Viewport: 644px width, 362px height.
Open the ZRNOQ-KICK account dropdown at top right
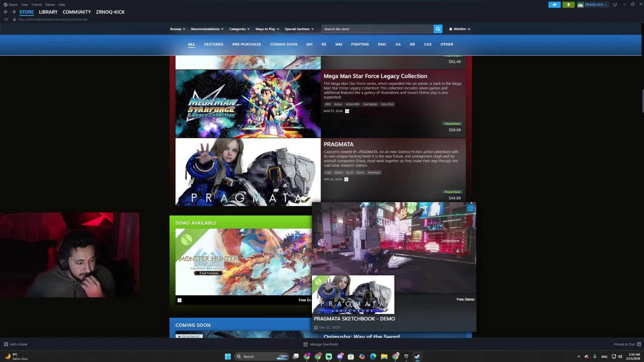pyautogui.click(x=593, y=5)
